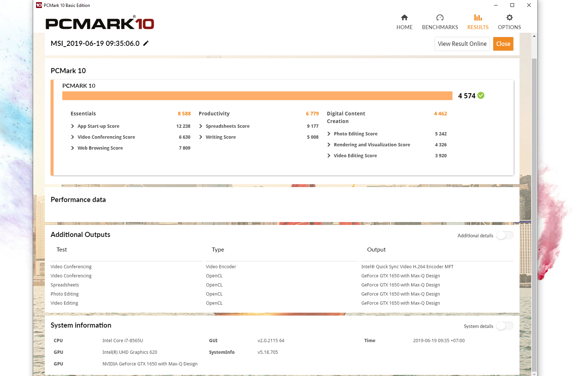Screen dimensions: 588x376
Task: Expand Spreadsheets Score row
Action: [201, 126]
